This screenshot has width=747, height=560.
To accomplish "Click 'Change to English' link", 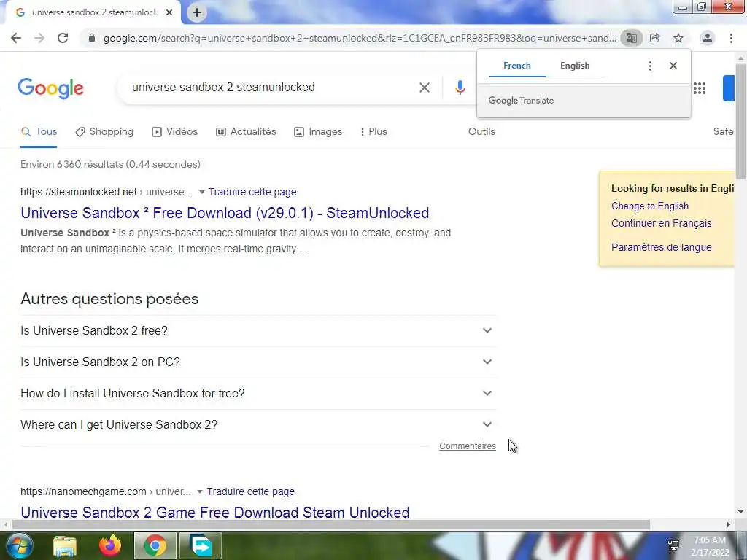I will coord(650,206).
